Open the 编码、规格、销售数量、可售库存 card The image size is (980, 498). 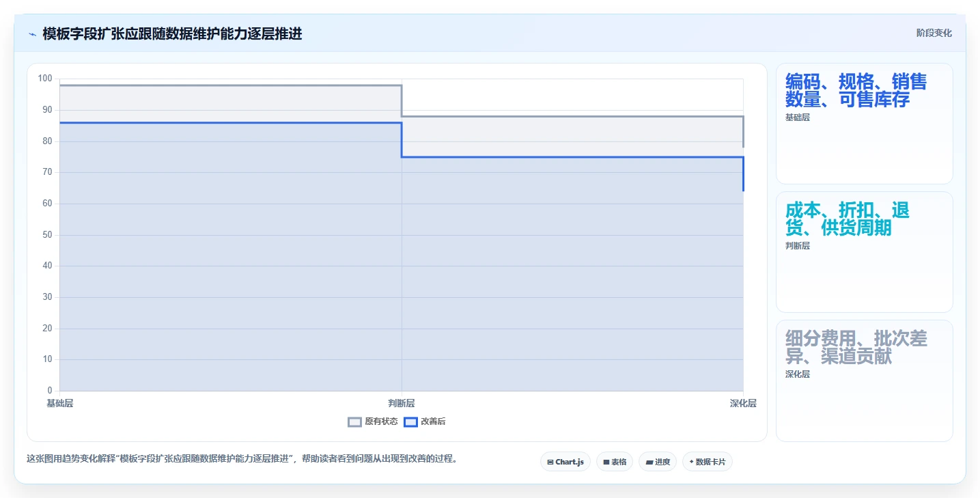(x=864, y=124)
